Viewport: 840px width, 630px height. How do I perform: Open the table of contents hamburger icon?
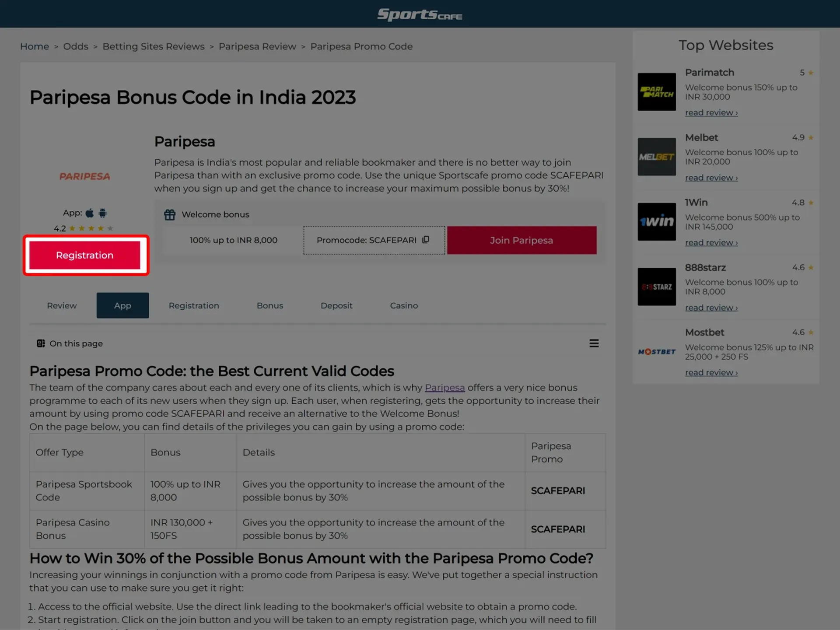(x=594, y=343)
